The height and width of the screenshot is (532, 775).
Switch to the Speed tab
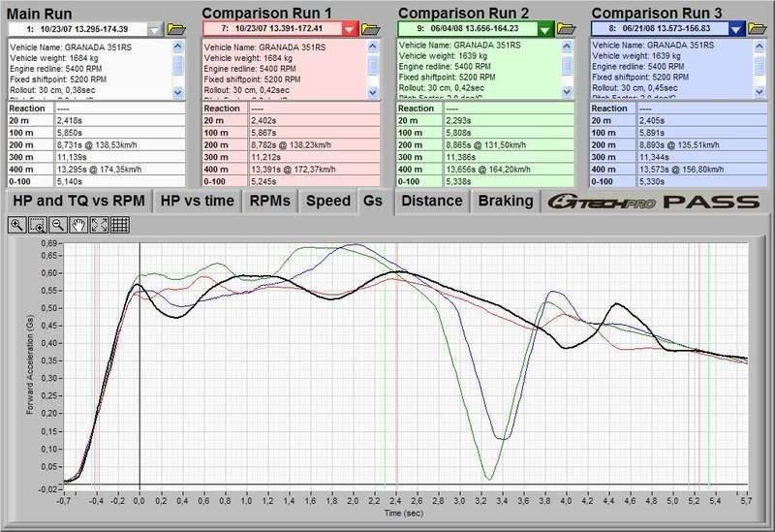tap(327, 201)
